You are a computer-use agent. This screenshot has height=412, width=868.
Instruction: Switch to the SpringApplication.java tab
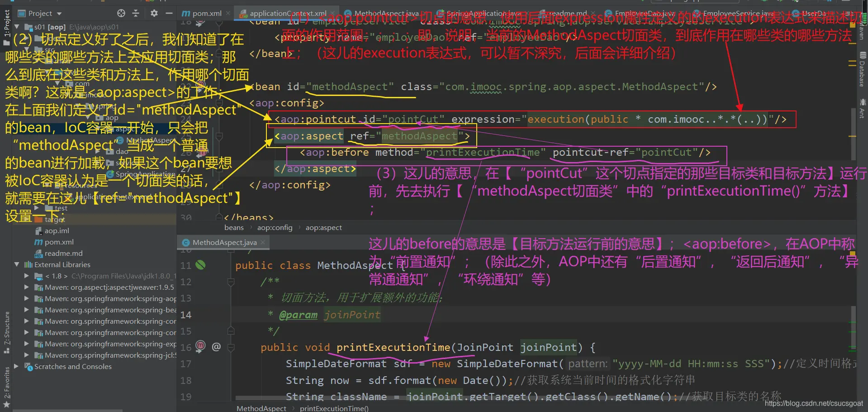(483, 14)
